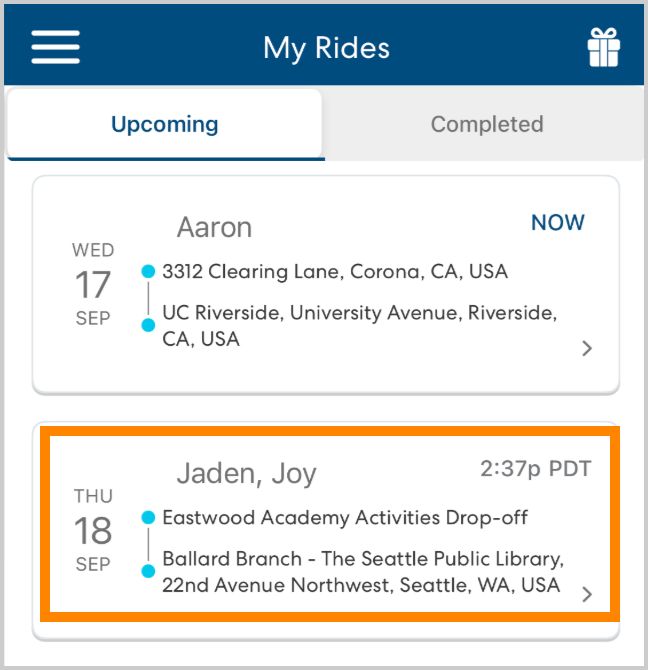The height and width of the screenshot is (670, 648).
Task: Tap the Thu 18 Sep date
Action: coord(93,531)
